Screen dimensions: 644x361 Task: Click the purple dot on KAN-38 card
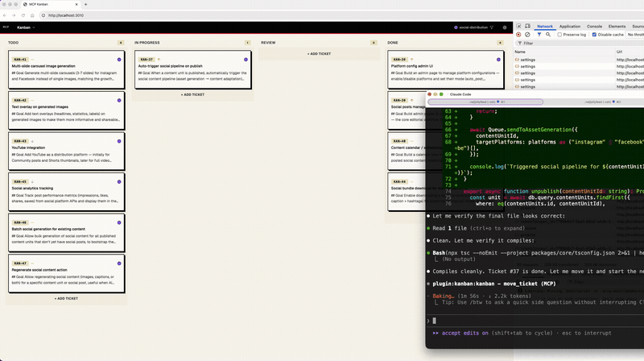pyautogui.click(x=498, y=60)
